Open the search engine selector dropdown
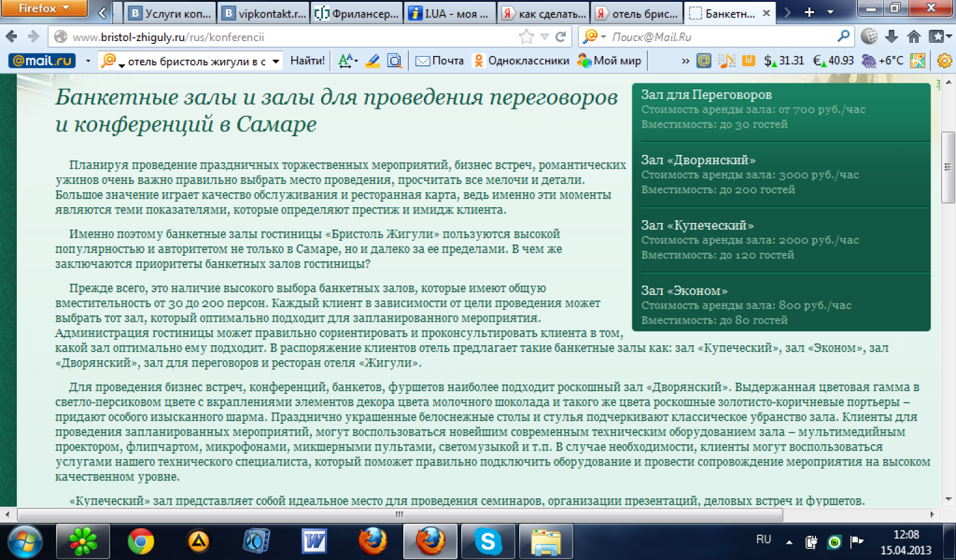The image size is (956, 560). [594, 37]
